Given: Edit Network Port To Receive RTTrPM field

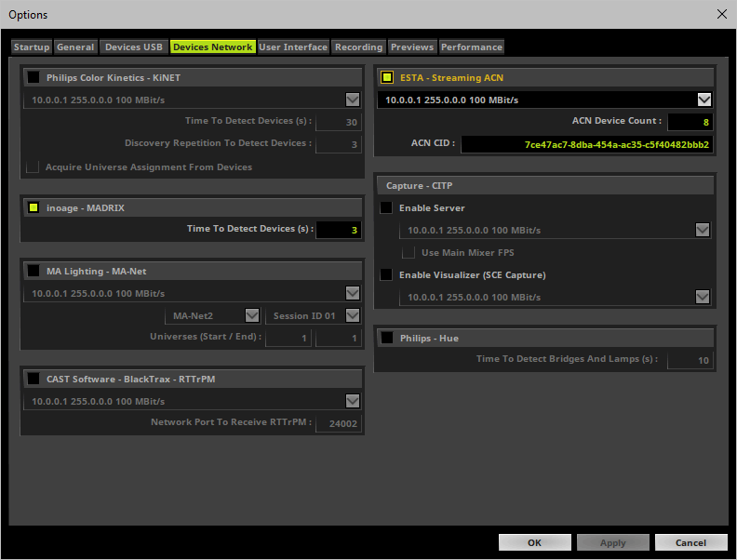Looking at the screenshot, I should click(x=339, y=423).
